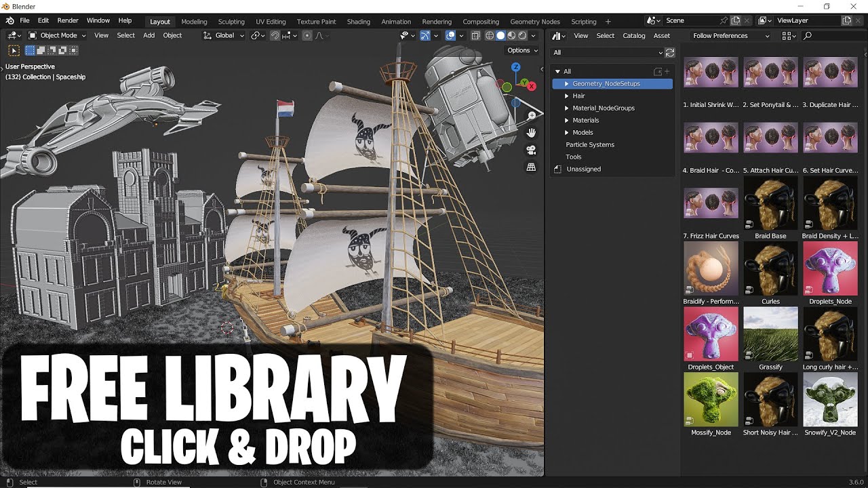Toggle snapping magnet in viewport header

click(274, 35)
